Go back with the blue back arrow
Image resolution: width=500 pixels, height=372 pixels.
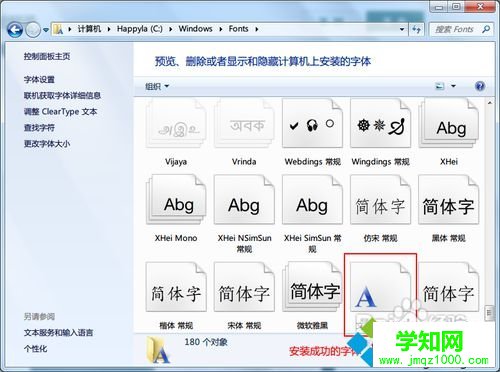(15, 30)
